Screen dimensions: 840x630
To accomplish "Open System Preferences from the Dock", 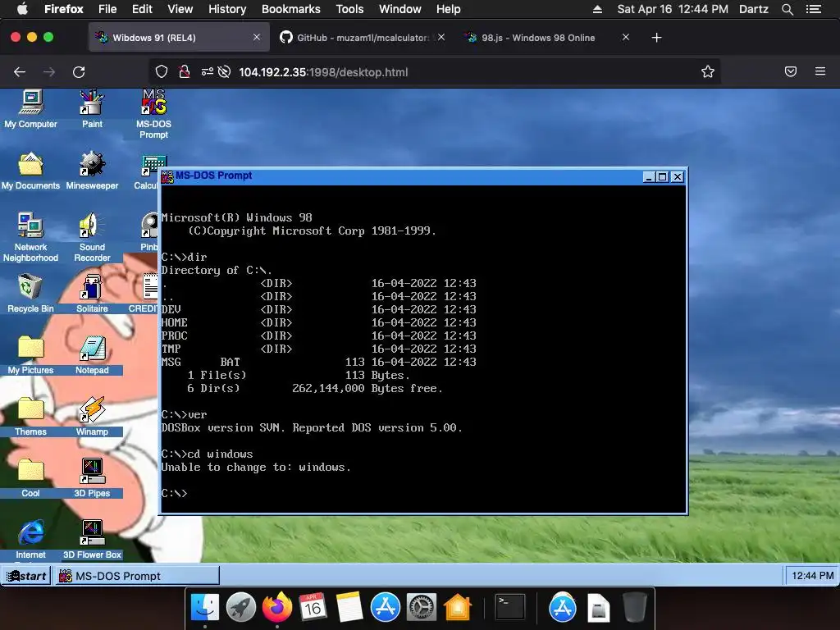I will (421, 607).
